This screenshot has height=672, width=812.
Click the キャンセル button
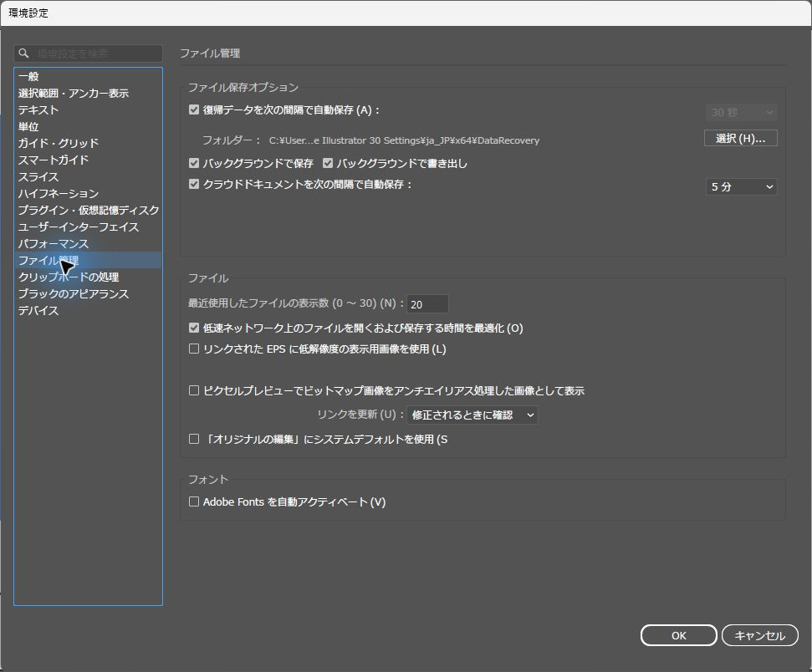pyautogui.click(x=759, y=635)
